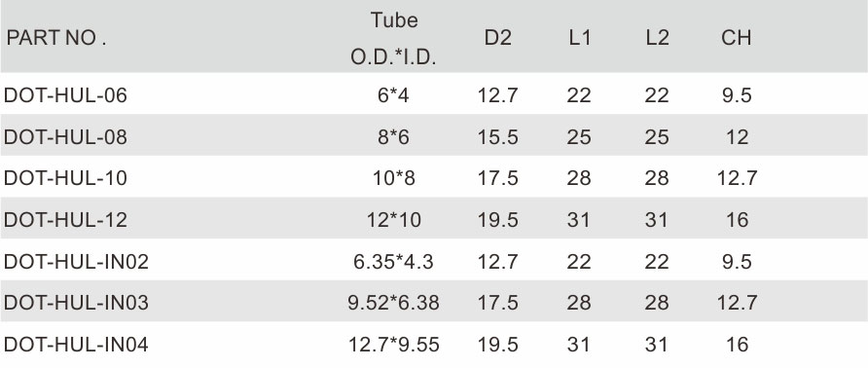The width and height of the screenshot is (868, 368).
Task: Select part number DOT-HUL-08
Action: point(65,137)
